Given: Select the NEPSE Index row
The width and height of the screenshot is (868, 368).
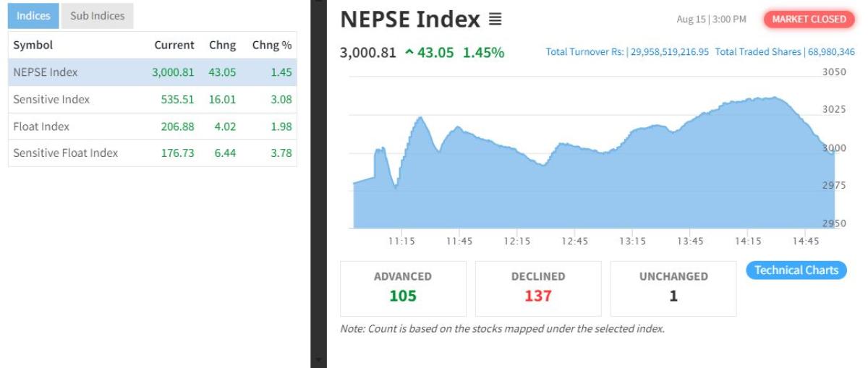Looking at the screenshot, I should (152, 72).
